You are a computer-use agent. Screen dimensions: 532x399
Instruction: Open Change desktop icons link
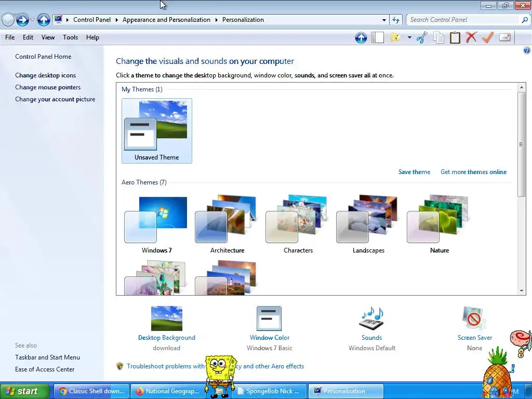pyautogui.click(x=46, y=75)
